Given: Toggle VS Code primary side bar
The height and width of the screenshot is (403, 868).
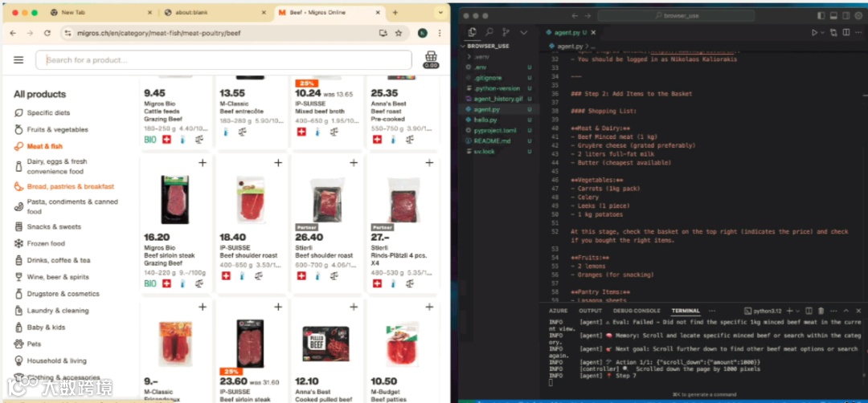Looking at the screenshot, I should click(821, 16).
